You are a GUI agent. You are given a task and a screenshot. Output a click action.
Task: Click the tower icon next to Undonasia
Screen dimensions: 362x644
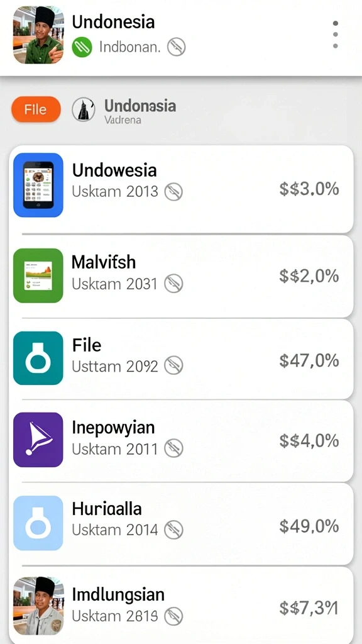[x=84, y=109]
